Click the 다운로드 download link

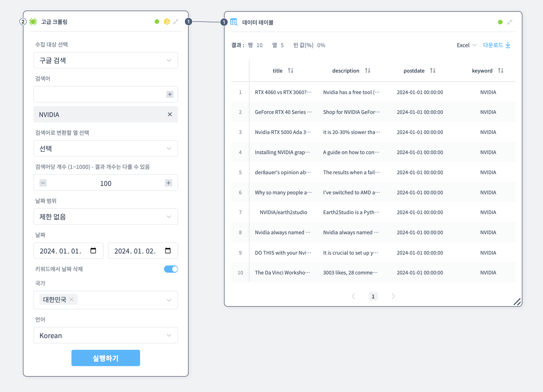point(496,45)
